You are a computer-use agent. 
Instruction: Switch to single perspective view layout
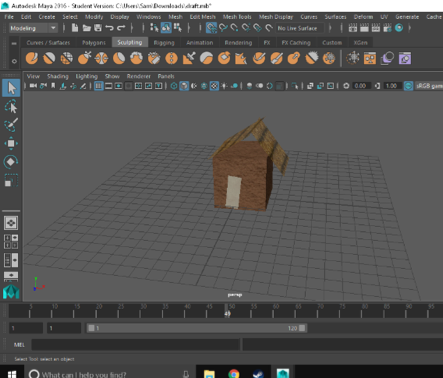pyautogui.click(x=11, y=223)
